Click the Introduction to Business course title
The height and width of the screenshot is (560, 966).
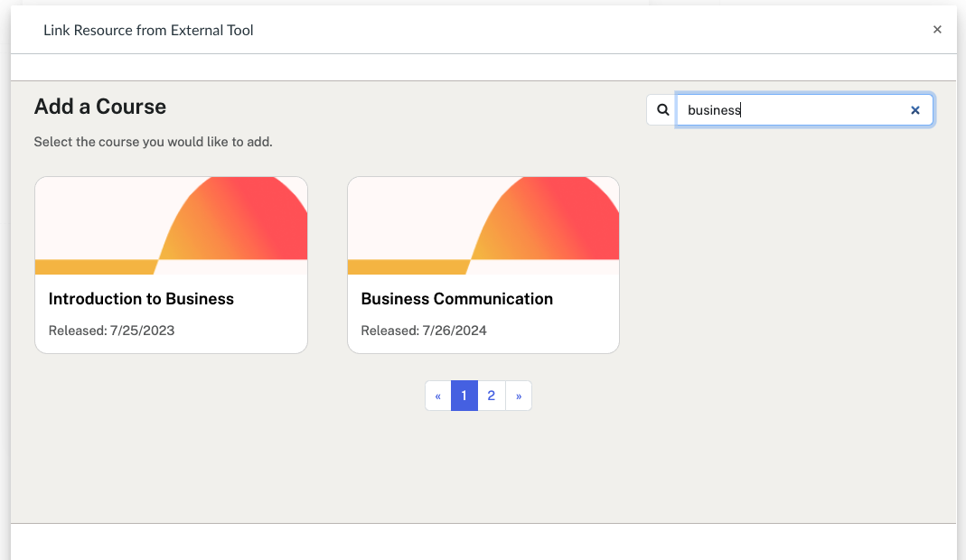tap(141, 299)
